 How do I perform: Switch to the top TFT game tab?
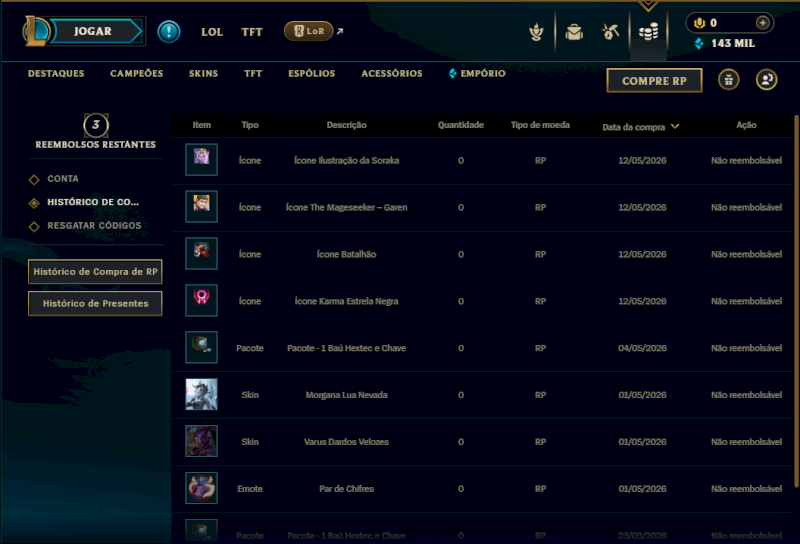point(252,32)
